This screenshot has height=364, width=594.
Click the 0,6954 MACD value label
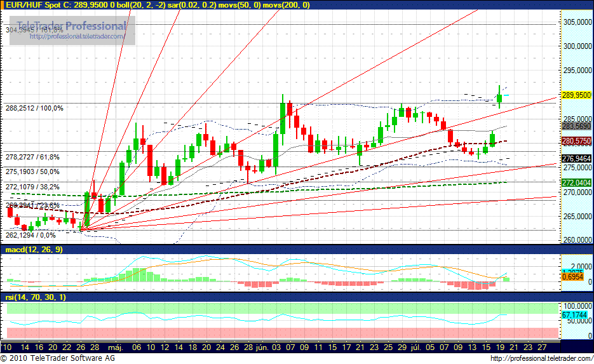(572, 277)
